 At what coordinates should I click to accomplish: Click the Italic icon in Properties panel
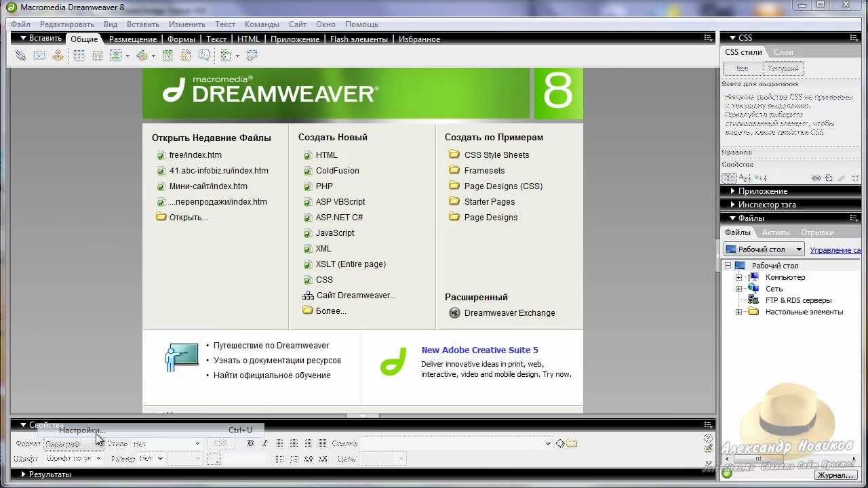tap(264, 443)
